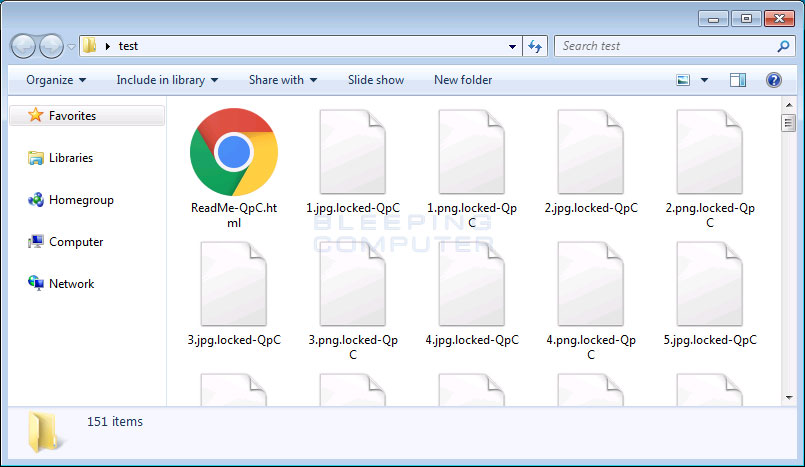Screen dimensions: 805x467
Task: Start the Slide show
Action: tap(376, 80)
